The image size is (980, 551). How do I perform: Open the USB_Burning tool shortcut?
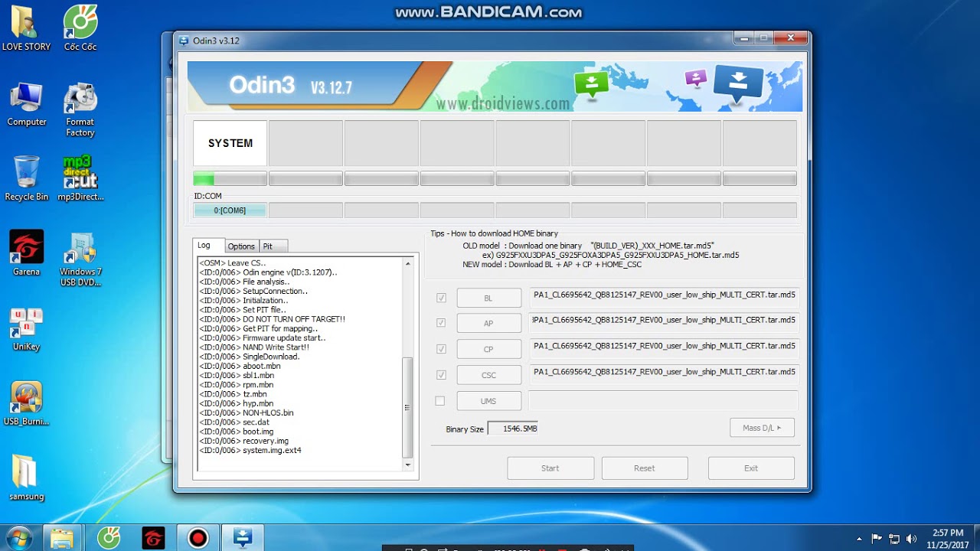point(26,404)
